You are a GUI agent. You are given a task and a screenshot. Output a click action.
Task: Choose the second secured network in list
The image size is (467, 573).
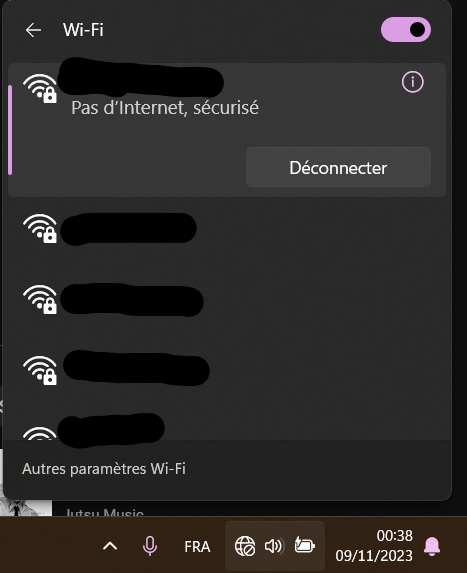coord(227,229)
